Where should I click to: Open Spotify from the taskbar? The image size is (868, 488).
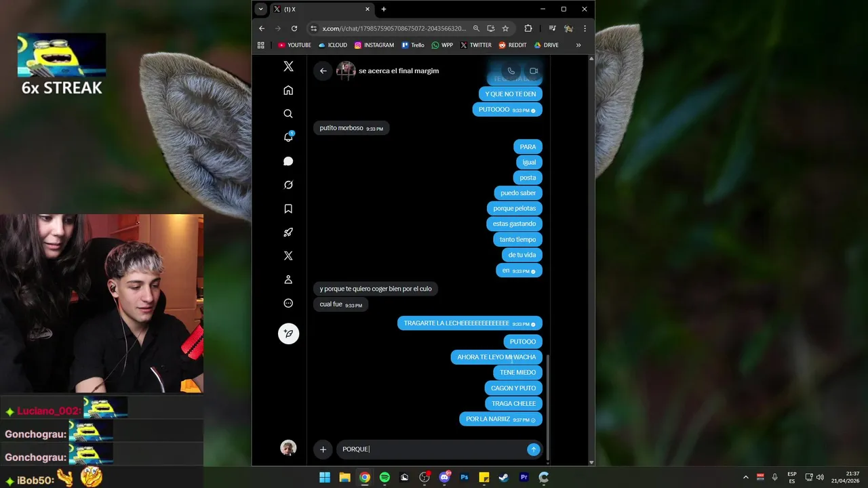384,477
